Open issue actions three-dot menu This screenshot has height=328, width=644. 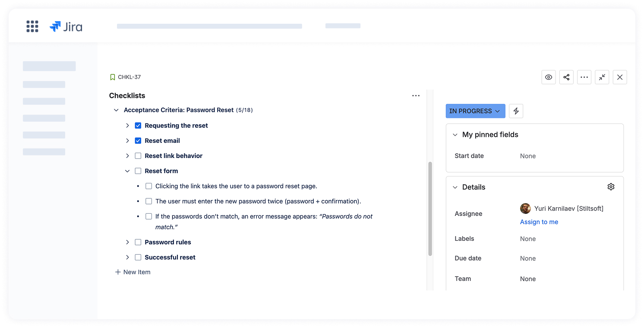coord(584,77)
